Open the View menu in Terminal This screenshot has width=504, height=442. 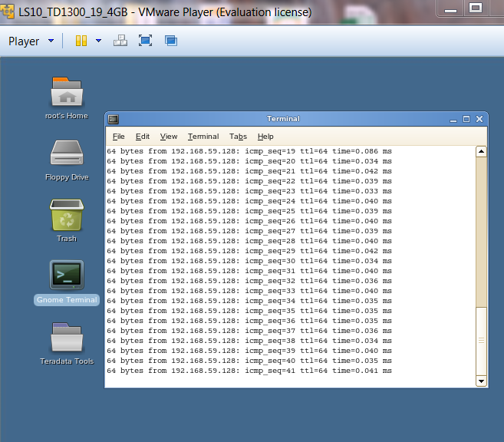pos(169,137)
